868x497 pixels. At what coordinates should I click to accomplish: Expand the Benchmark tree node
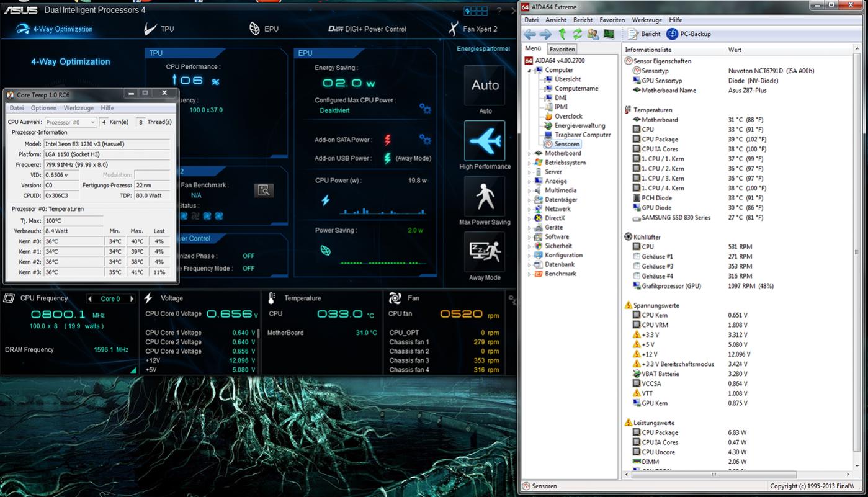point(529,274)
